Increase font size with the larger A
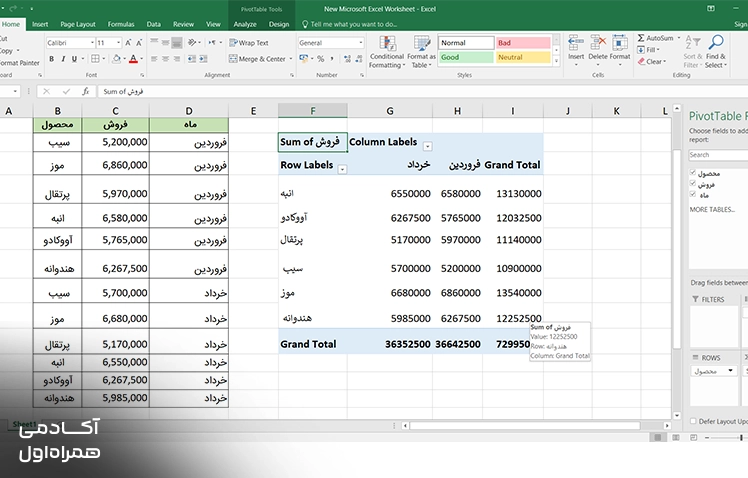Screen dimensions: 748x478 click(128, 43)
